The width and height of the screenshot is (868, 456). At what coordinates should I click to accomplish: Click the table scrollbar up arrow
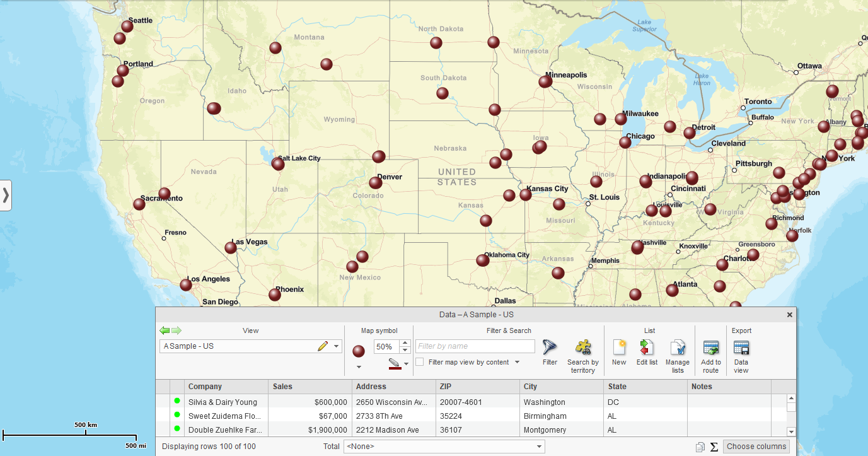791,399
